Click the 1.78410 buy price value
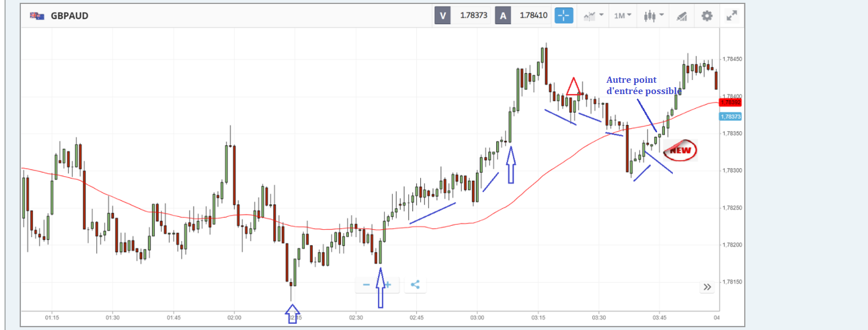The width and height of the screenshot is (868, 330). coord(533,16)
